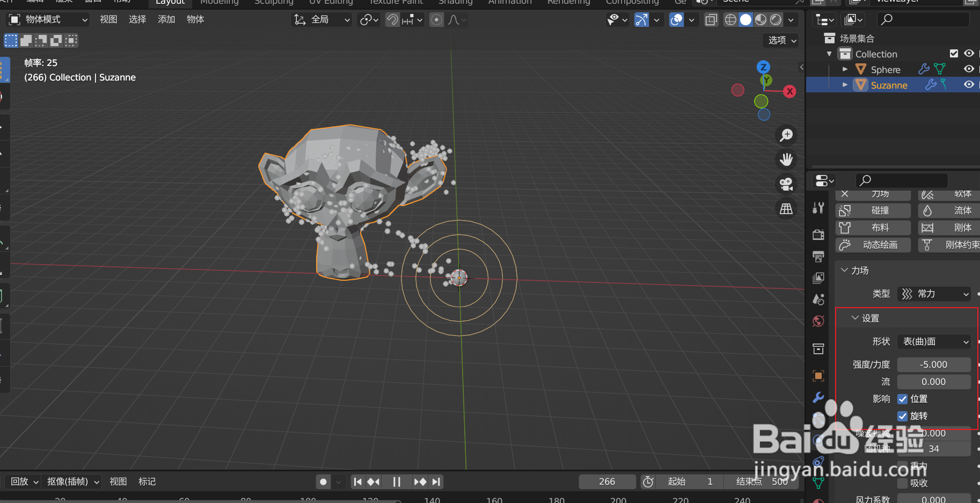Click the 布料 physics button
Viewport: 980px width, 503px height.
873,228
